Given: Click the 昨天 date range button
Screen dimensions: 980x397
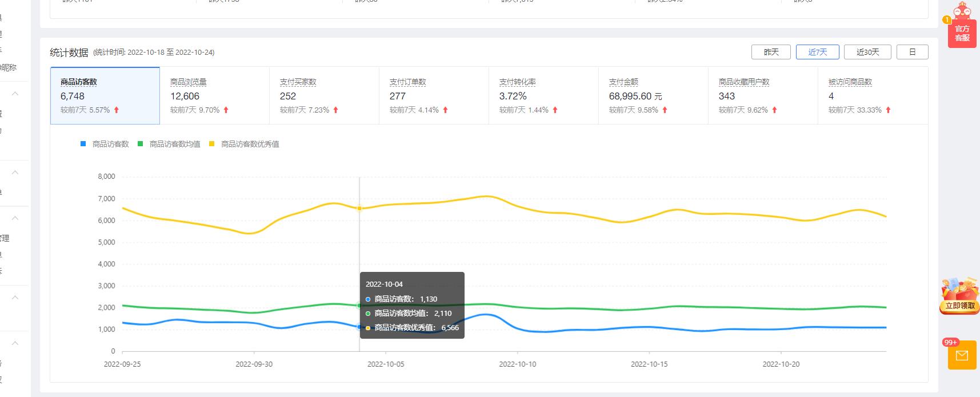Looking at the screenshot, I should tap(771, 52).
